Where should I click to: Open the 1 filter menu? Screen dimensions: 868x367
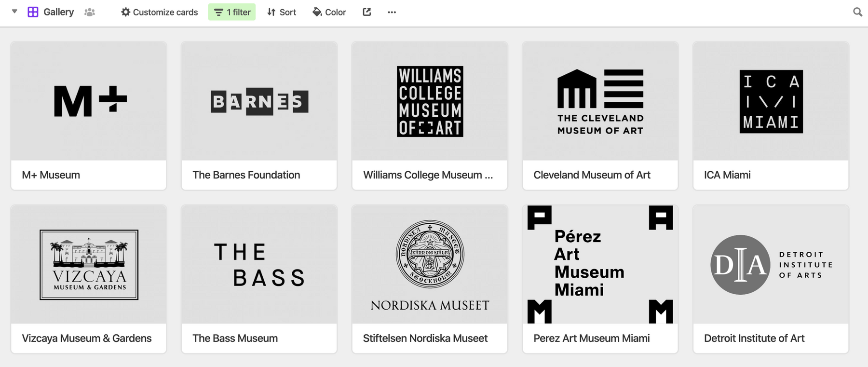coord(232,12)
